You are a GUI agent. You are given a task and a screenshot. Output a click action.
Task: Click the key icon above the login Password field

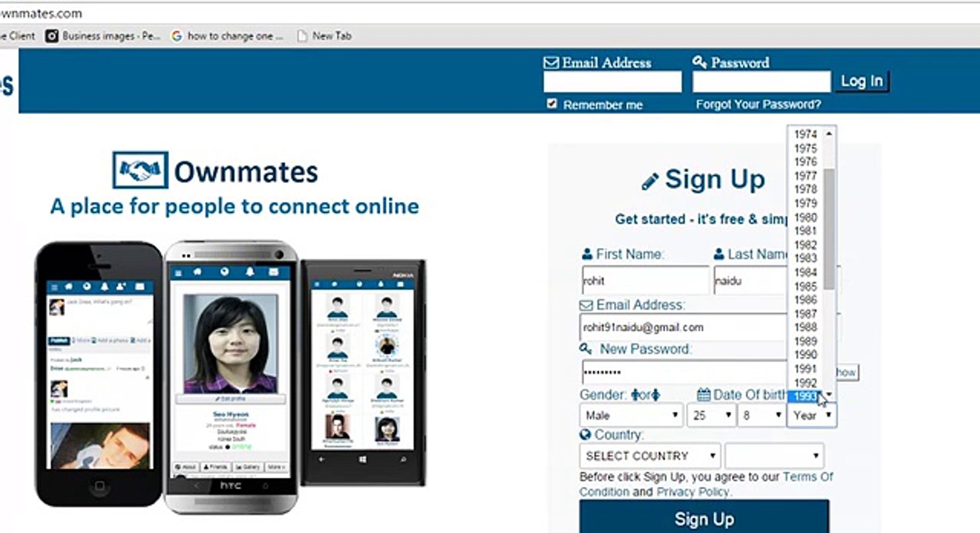click(699, 61)
